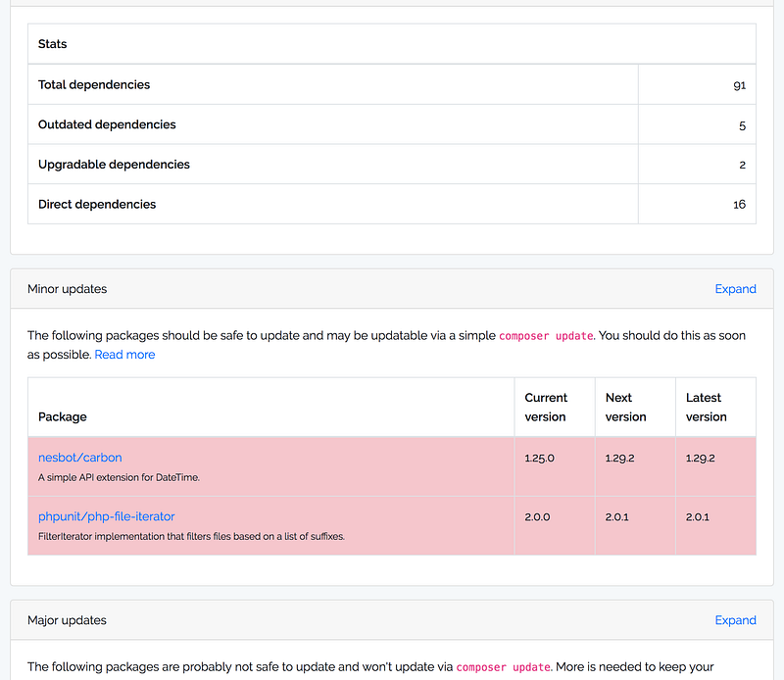Select the Direct dependencies row label
Screen dimensions: 784x680
tap(97, 205)
